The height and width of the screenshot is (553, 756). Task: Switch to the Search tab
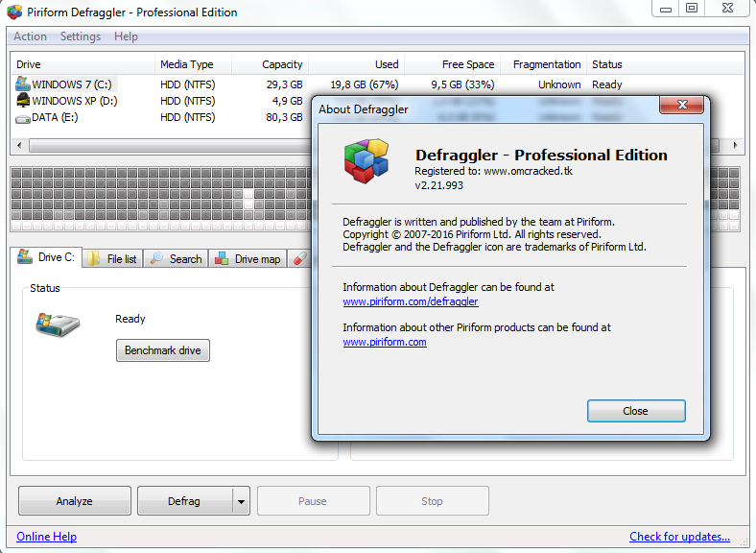176,258
